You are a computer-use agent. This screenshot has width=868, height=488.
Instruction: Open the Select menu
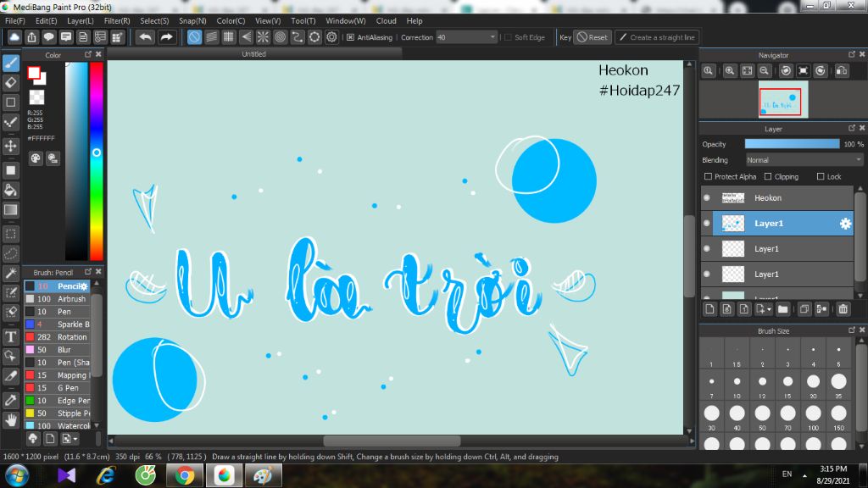pyautogui.click(x=154, y=21)
